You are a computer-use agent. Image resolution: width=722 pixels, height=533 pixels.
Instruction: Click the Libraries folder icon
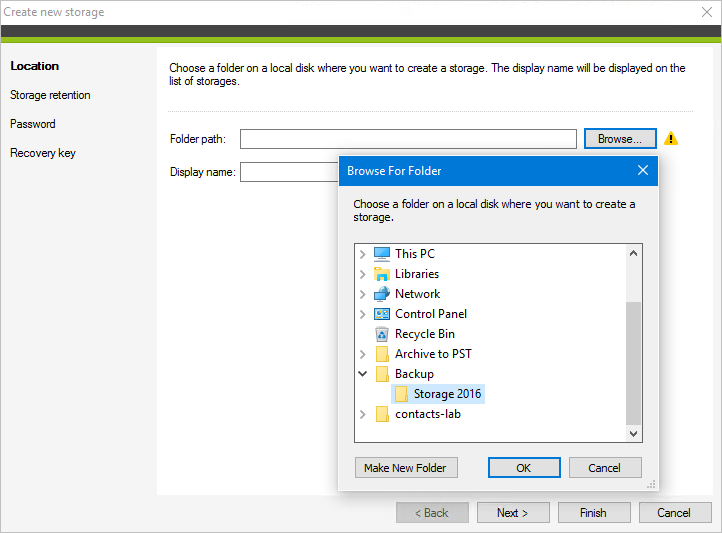(382, 274)
